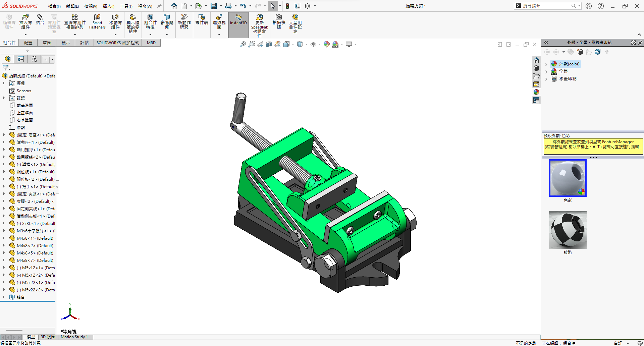Image resolution: width=644 pixels, height=346 pixels.
Task: Select 色彩 color appearance thumbnail
Action: click(568, 178)
